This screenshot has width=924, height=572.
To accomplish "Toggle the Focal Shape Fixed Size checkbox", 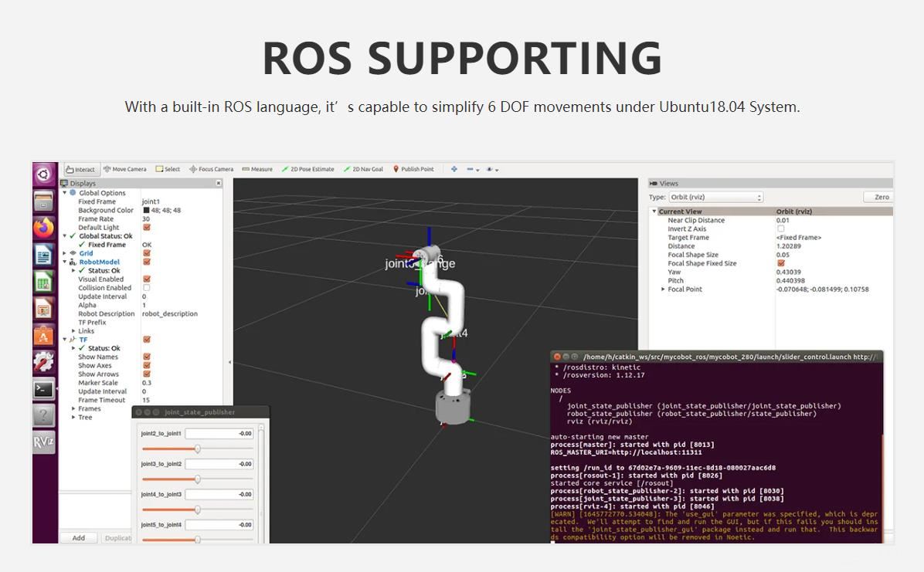I will coord(781,263).
